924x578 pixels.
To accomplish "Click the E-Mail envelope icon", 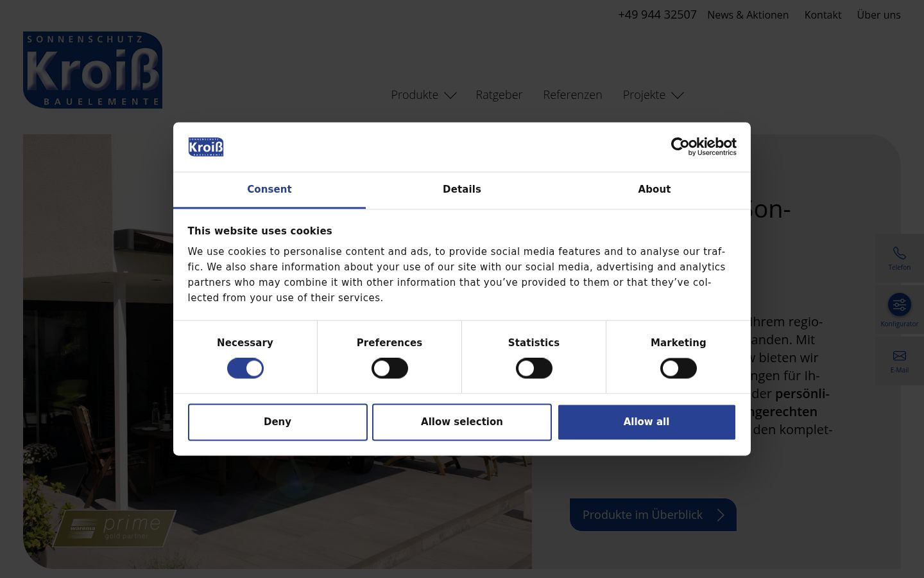I will pyautogui.click(x=899, y=356).
